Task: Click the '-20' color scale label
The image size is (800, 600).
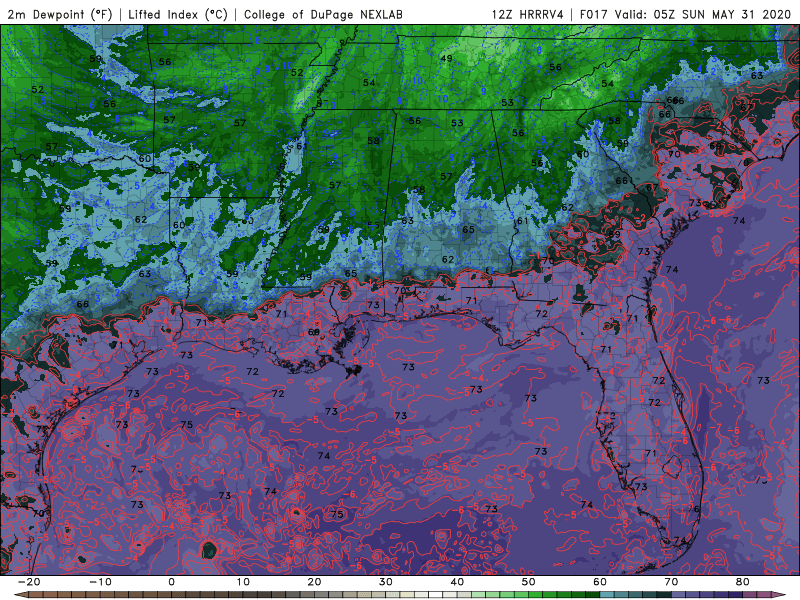Action: click(x=29, y=582)
